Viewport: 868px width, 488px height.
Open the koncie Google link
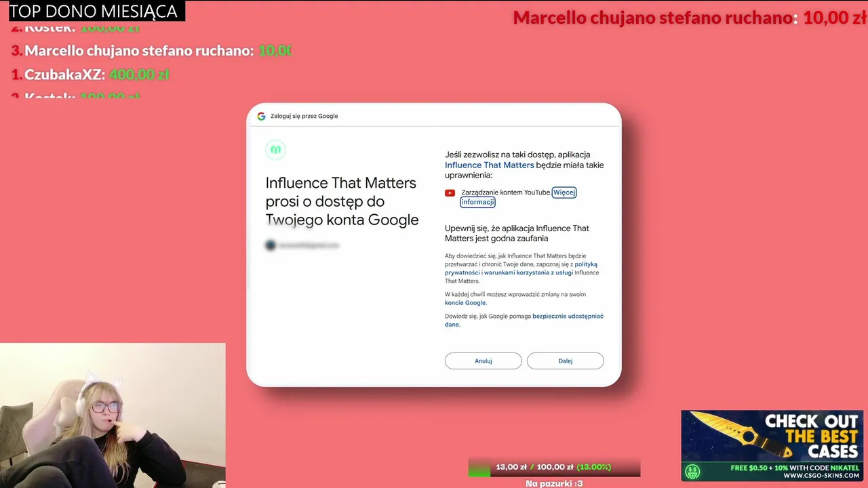pyautogui.click(x=465, y=303)
